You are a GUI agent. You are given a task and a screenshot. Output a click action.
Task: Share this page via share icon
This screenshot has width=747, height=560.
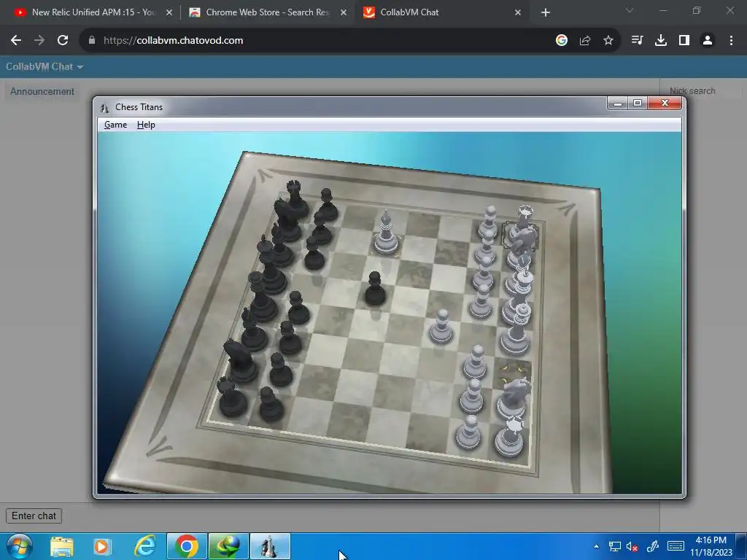(585, 41)
